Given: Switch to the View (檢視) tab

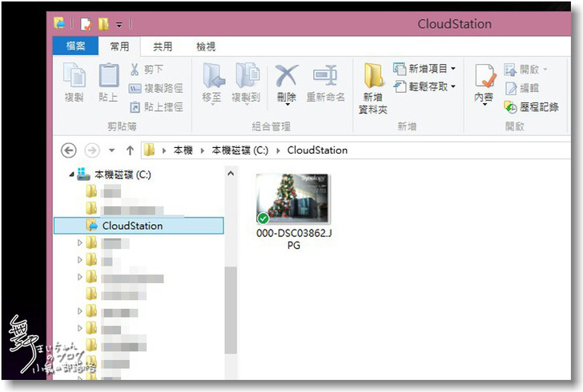Looking at the screenshot, I should tap(206, 46).
